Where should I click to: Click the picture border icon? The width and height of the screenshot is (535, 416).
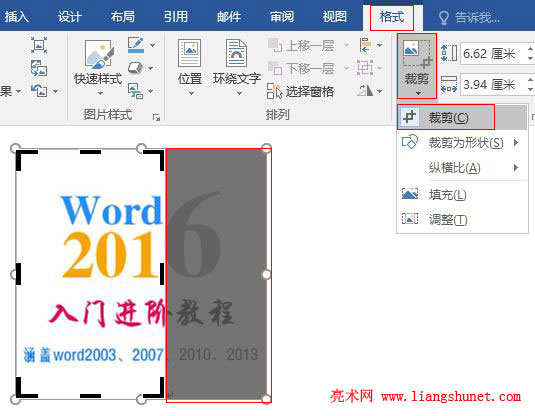tap(135, 45)
